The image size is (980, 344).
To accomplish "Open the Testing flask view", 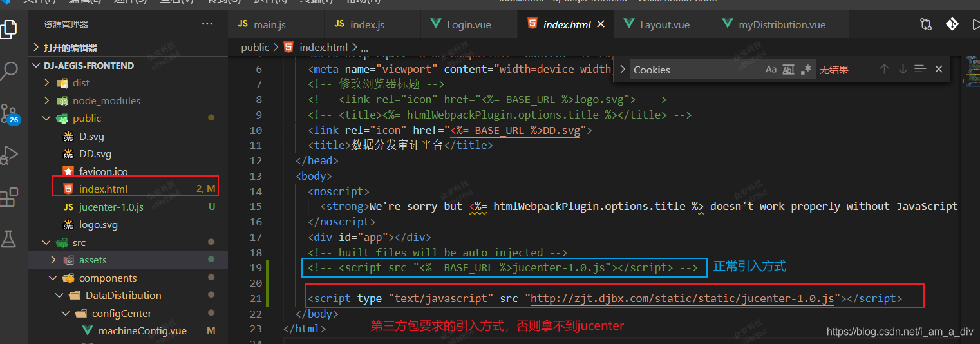I will 9,239.
